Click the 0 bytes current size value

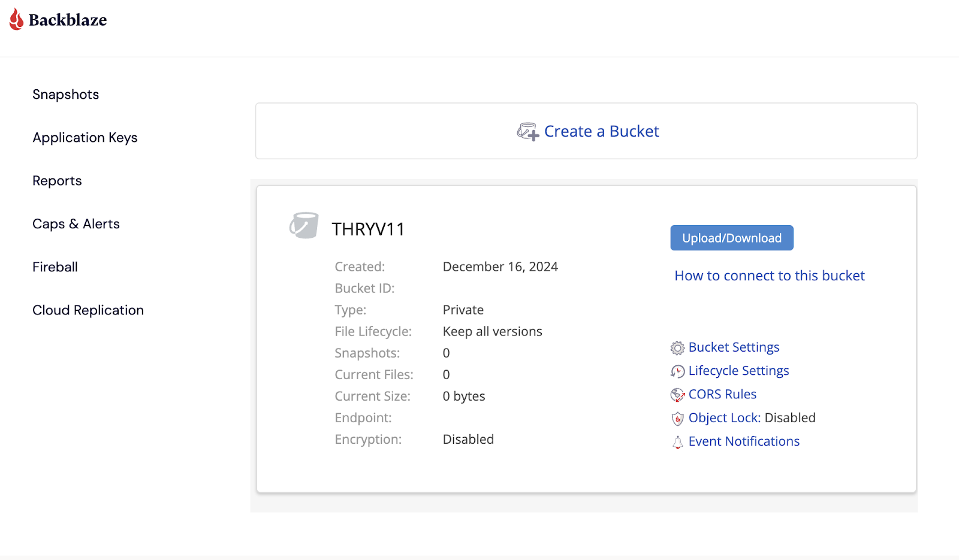tap(464, 396)
